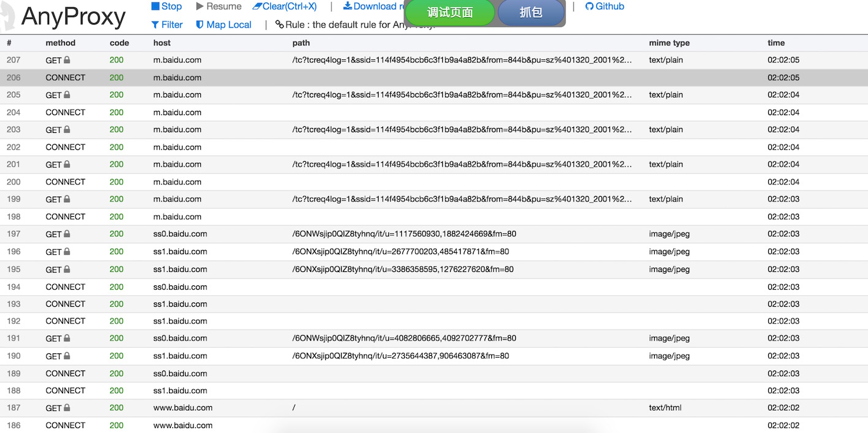
Task: Open the Github link
Action: (605, 6)
